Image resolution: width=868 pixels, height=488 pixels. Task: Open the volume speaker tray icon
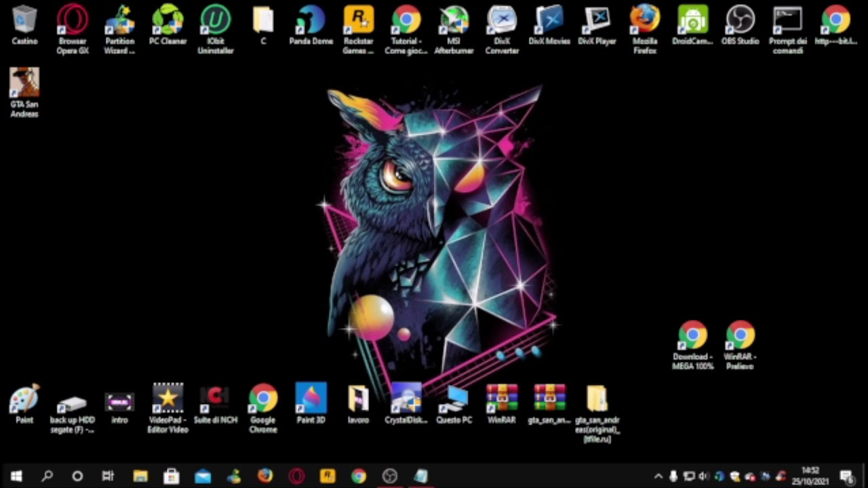(704, 476)
